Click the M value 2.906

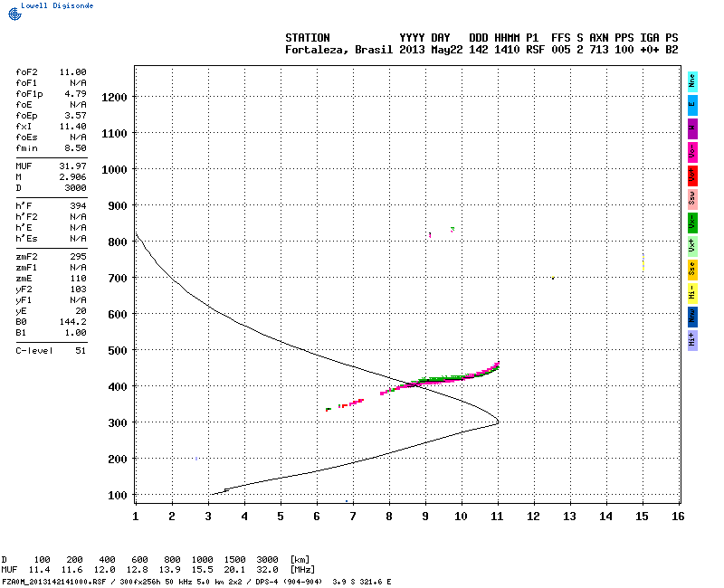pyautogui.click(x=73, y=177)
